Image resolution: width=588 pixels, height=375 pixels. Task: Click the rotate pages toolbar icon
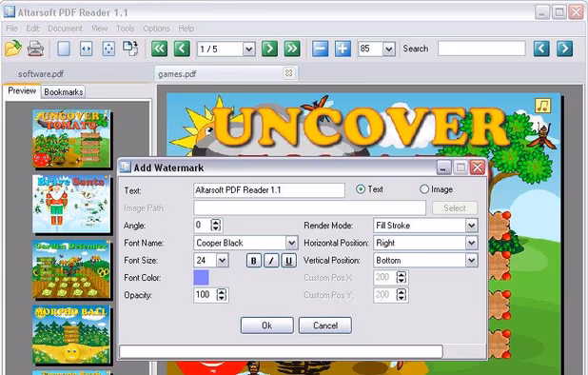(x=130, y=49)
